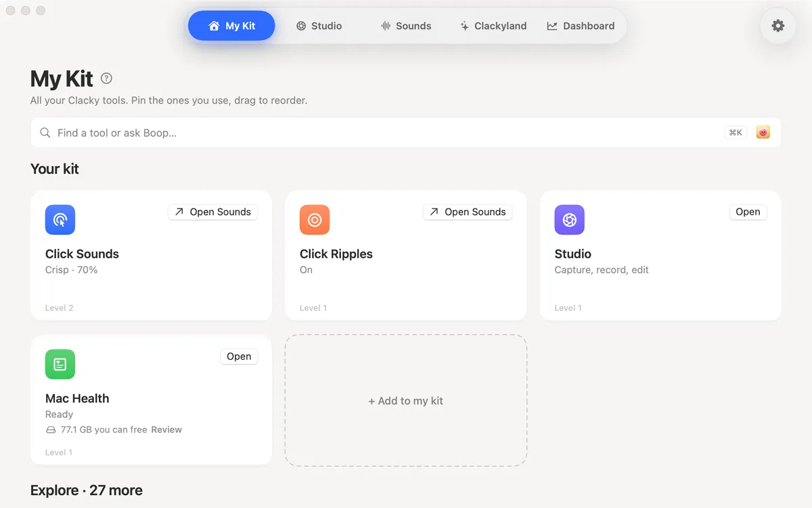Click the orange Click Ripples icon
Image resolution: width=812 pixels, height=508 pixels.
(315, 219)
